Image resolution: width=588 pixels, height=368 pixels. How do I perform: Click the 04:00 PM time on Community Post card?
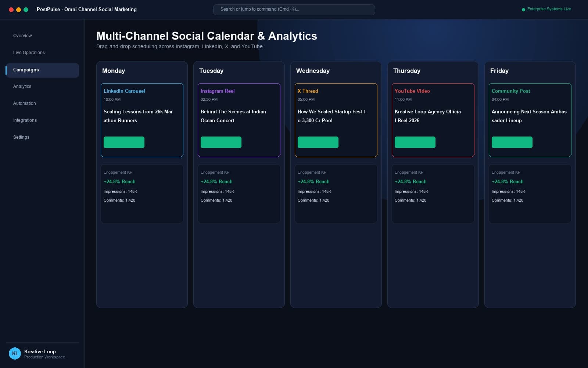coord(500,99)
